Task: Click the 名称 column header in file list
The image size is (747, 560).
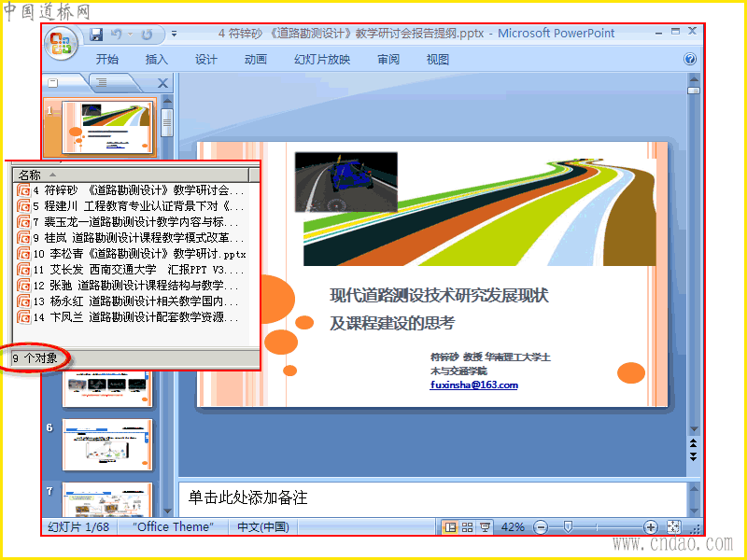Action: coord(131,175)
